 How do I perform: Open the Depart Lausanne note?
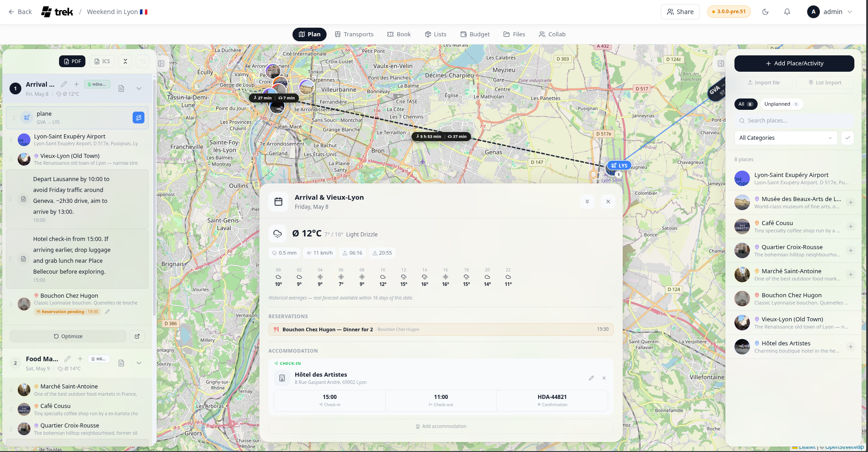tap(77, 199)
